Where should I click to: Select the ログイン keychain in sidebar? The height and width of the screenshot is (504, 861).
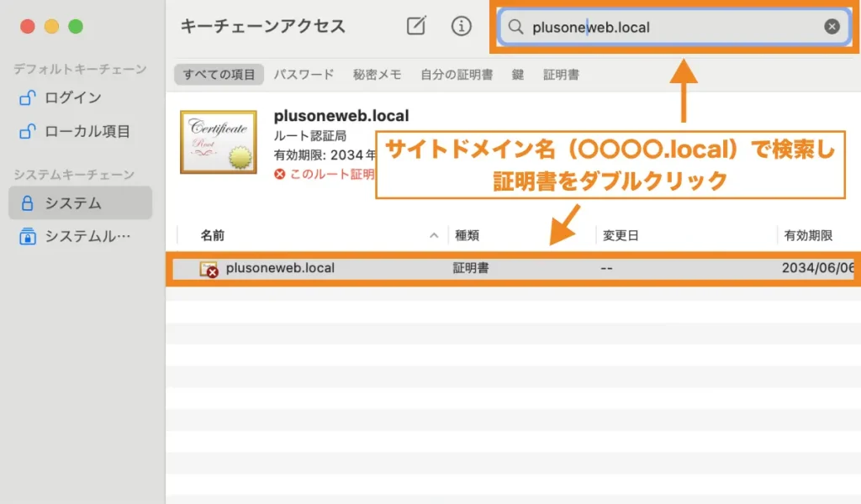(x=72, y=97)
